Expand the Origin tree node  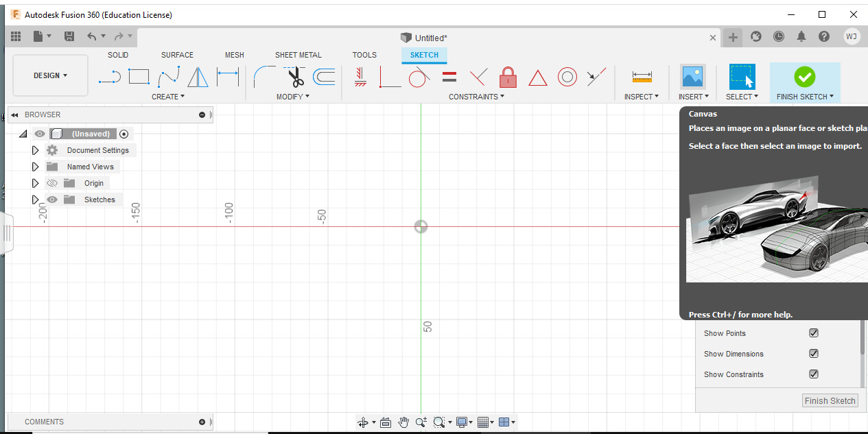pyautogui.click(x=36, y=183)
